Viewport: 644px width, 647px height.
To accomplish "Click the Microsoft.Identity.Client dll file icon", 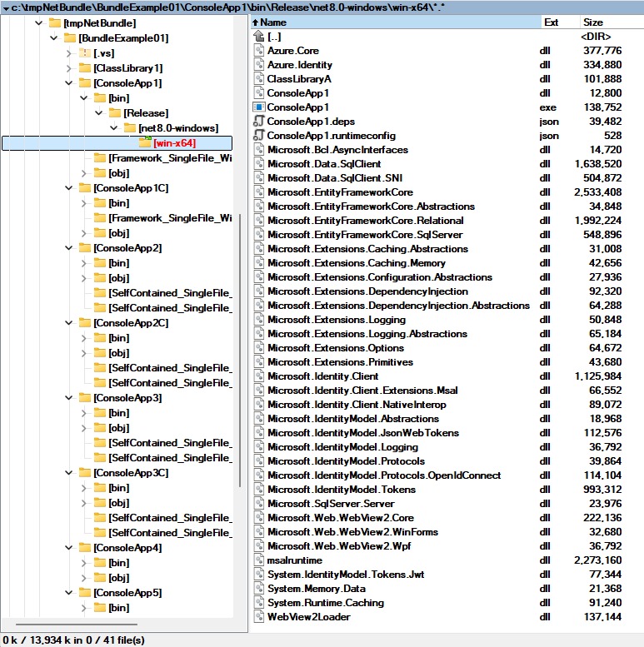I will (x=258, y=376).
